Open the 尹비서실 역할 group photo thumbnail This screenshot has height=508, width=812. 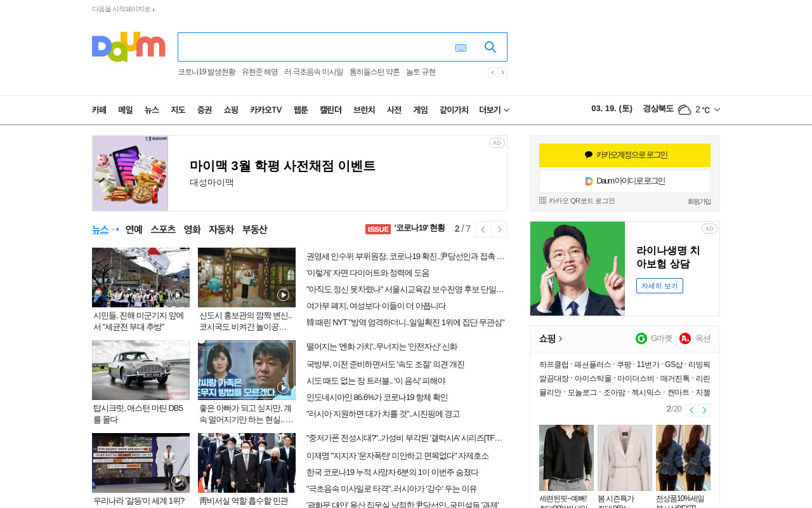pos(247,463)
